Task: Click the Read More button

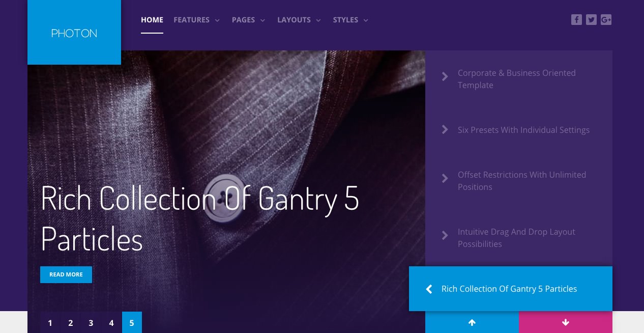Action: coord(66,274)
